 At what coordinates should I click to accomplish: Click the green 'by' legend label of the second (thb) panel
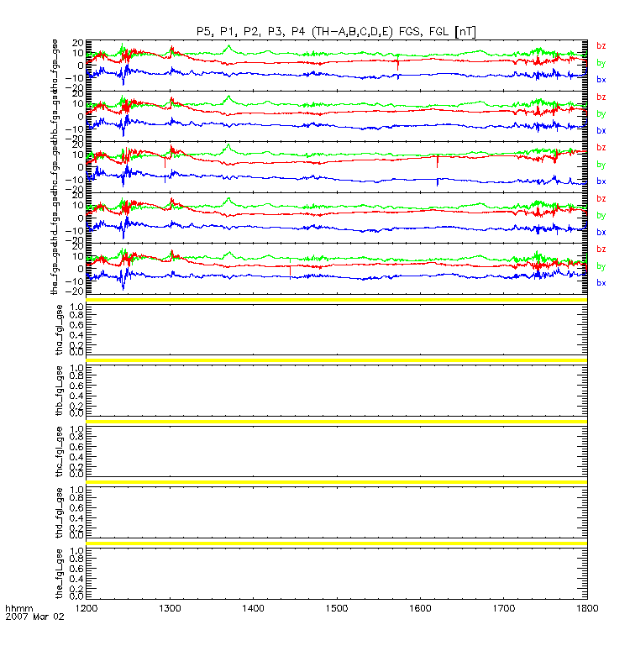point(601,114)
